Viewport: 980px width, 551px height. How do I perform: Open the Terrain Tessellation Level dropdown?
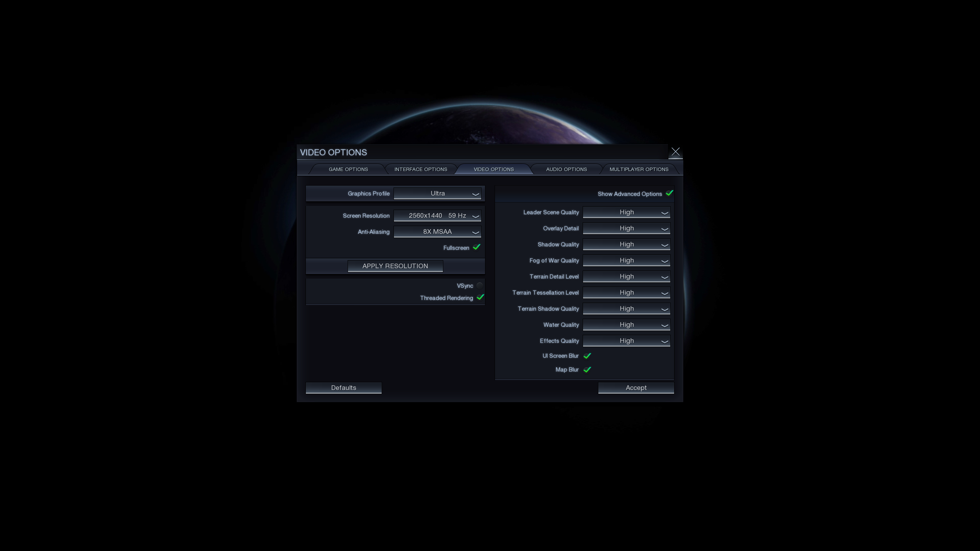pos(626,293)
